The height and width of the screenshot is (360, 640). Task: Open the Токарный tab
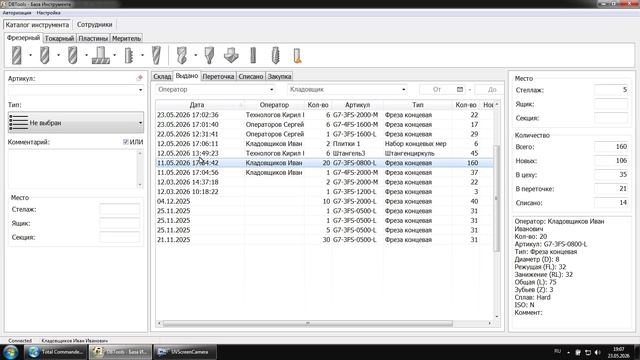(x=59, y=38)
